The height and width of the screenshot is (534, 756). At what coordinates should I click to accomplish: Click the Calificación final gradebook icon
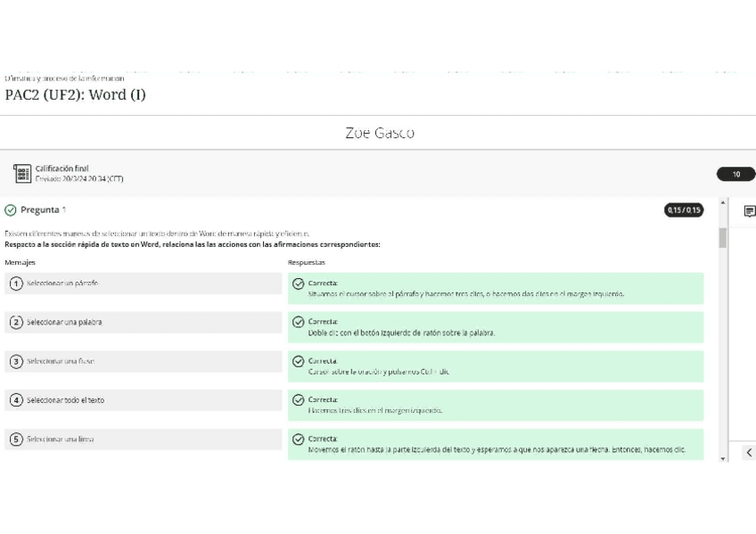(x=22, y=174)
